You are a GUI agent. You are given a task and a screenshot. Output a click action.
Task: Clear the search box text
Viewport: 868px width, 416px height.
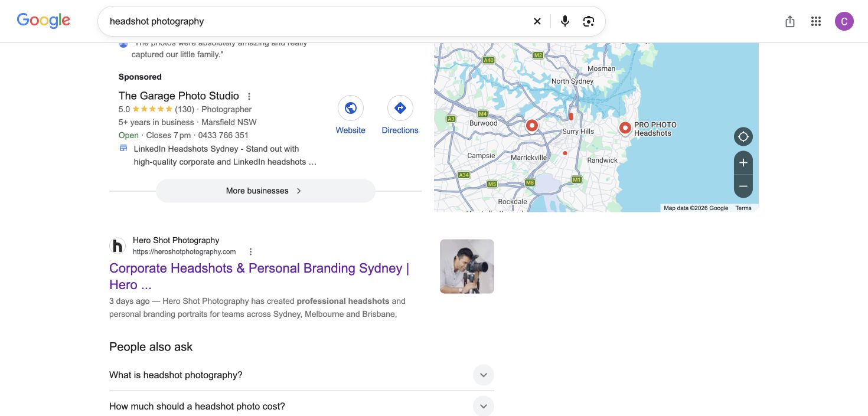pos(537,21)
